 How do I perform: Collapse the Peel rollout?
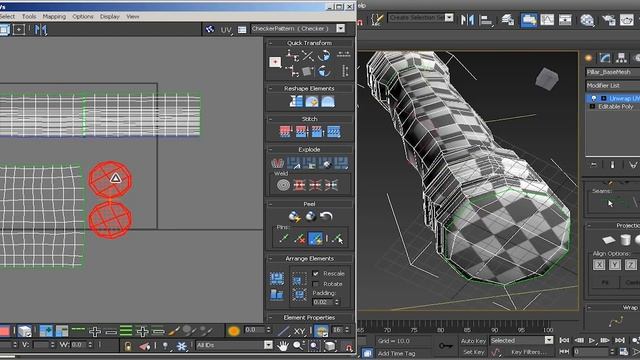270,204
